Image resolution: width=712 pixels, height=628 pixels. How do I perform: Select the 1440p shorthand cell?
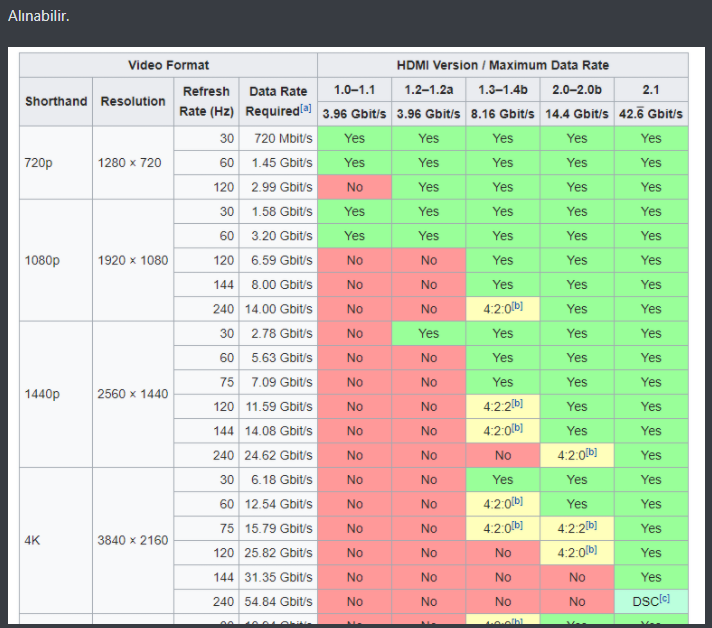tap(56, 394)
